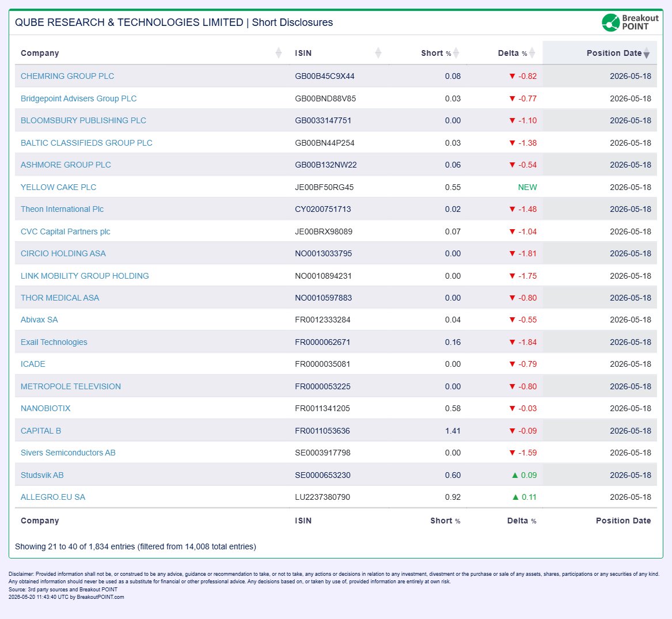The width and height of the screenshot is (672, 619).
Task: Open YELLOW CAKE PLC link
Action: pos(58,187)
